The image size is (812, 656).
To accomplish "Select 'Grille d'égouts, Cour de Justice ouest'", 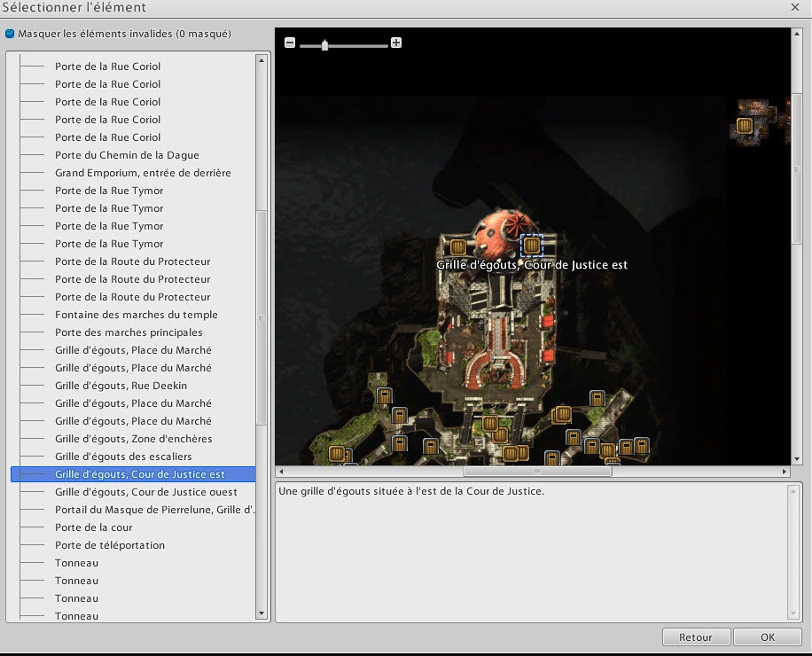I will click(x=146, y=491).
